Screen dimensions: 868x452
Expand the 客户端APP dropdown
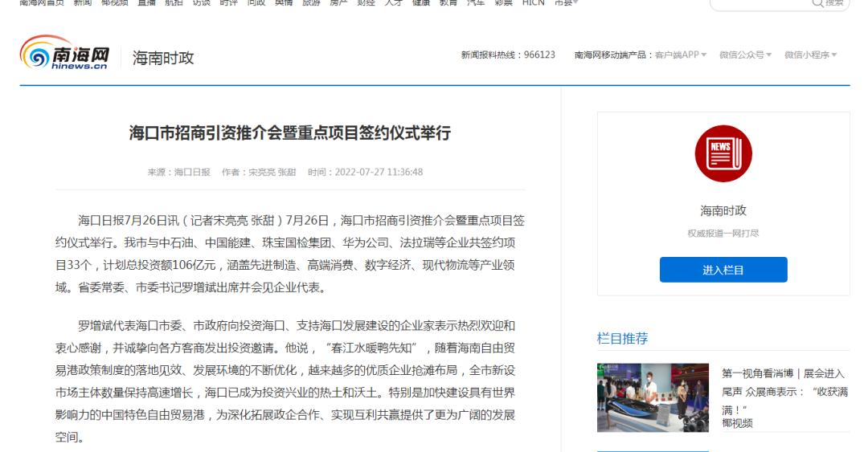(x=681, y=55)
